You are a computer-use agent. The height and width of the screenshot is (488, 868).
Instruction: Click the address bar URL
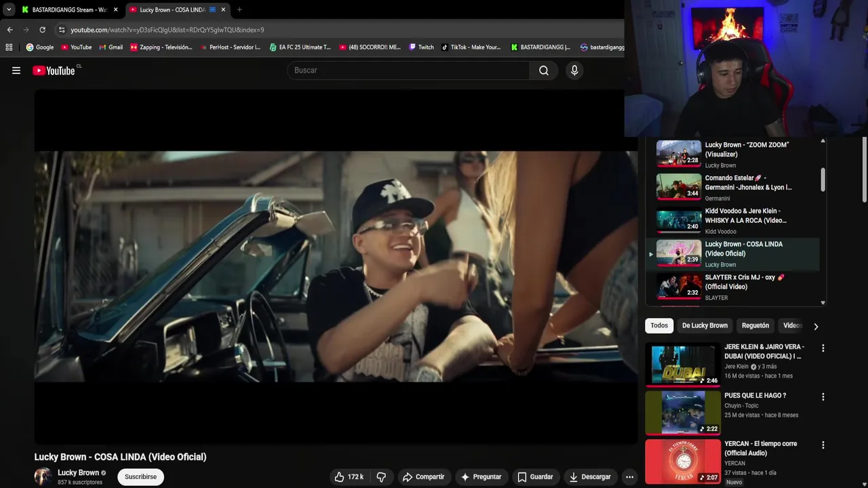(x=167, y=30)
